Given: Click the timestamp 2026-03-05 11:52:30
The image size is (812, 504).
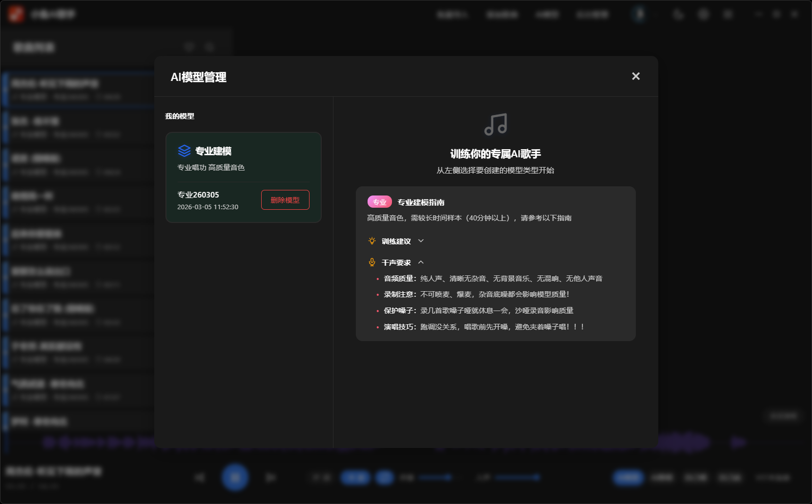Looking at the screenshot, I should (208, 207).
